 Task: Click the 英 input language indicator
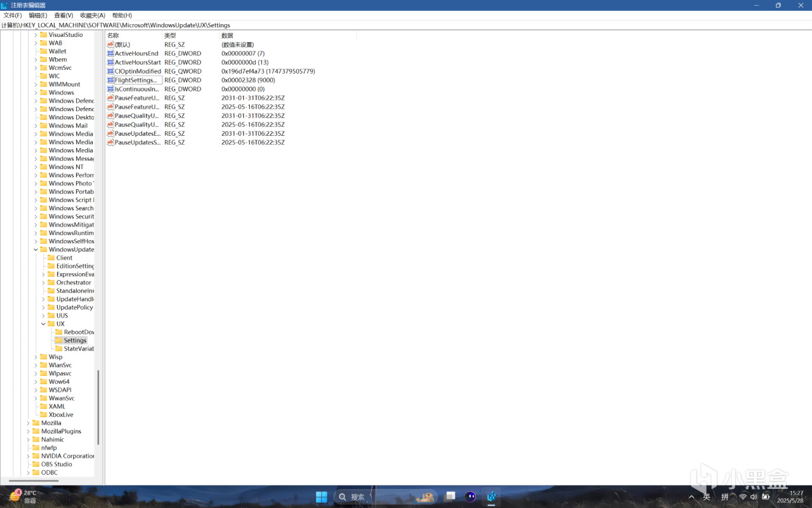[x=707, y=497]
